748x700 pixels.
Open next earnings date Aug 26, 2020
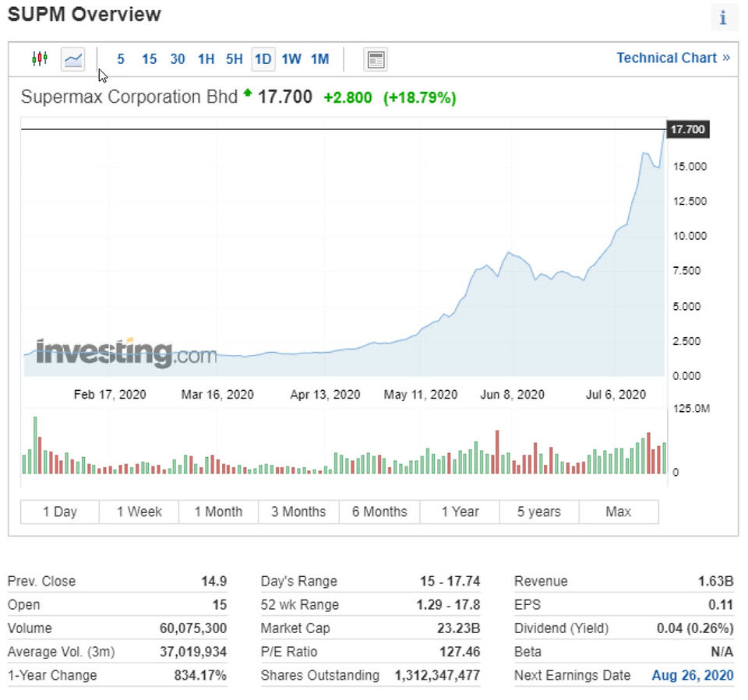pos(692,675)
